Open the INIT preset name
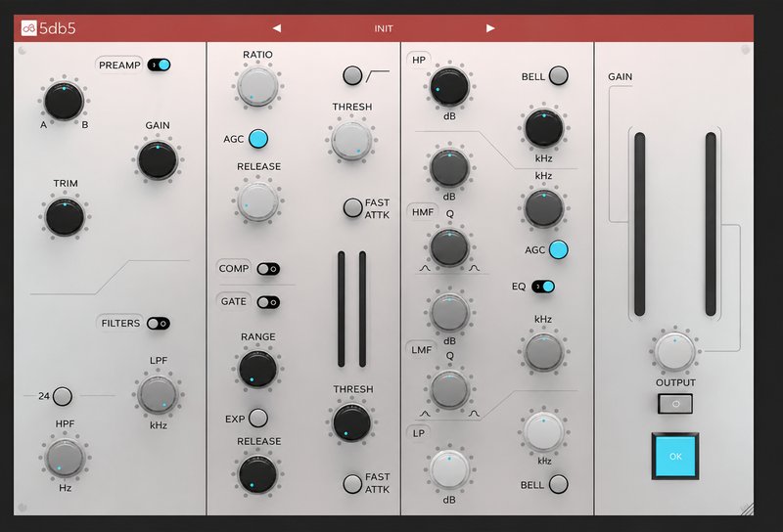This screenshot has height=532, width=783. coord(384,29)
